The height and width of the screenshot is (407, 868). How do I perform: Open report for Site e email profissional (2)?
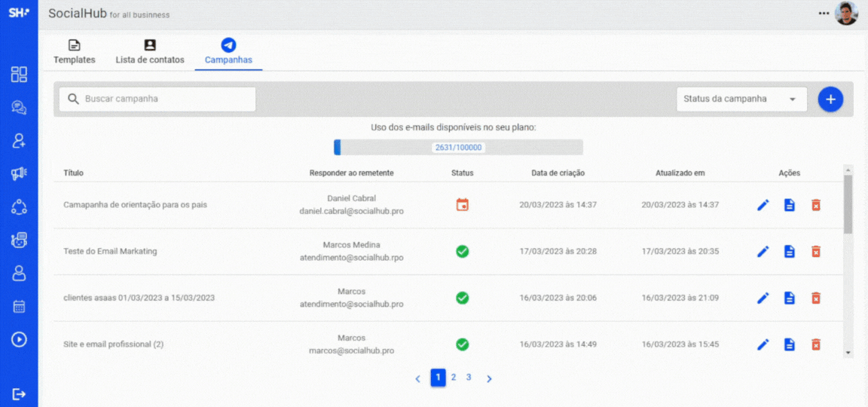click(790, 345)
